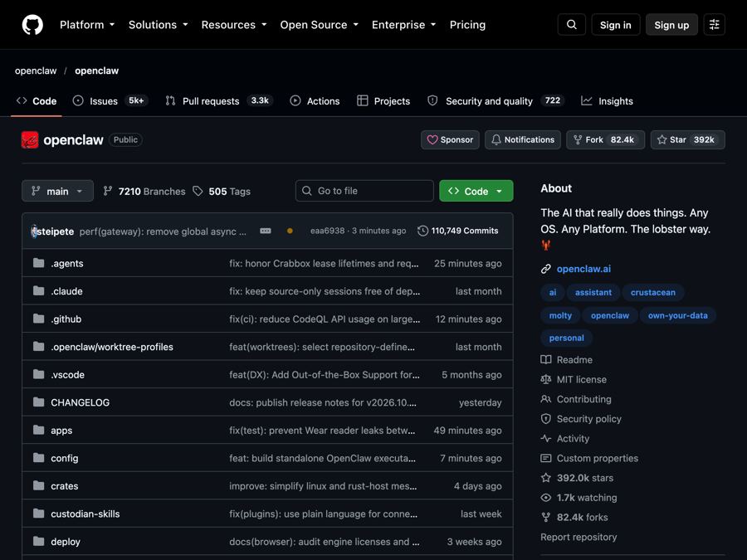View the 505 Tags link
This screenshot has width=747, height=560.
[x=222, y=191]
